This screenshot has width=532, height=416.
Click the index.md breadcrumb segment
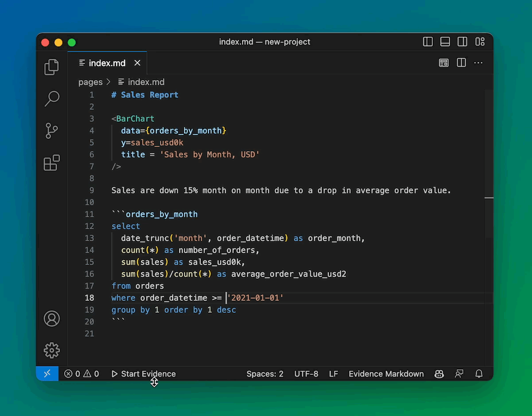click(x=146, y=82)
